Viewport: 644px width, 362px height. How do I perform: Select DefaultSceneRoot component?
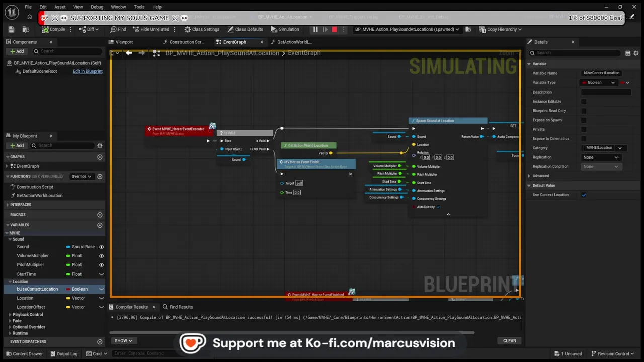tap(39, 71)
